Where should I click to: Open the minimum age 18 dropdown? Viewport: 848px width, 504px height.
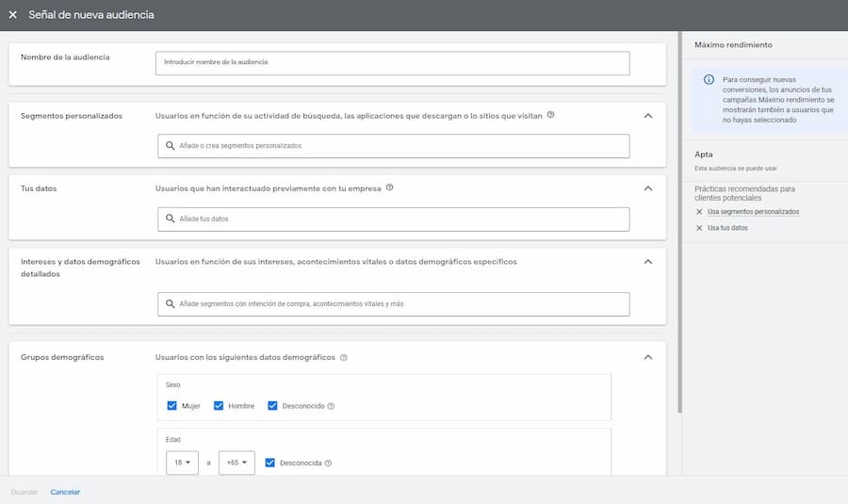click(x=182, y=463)
